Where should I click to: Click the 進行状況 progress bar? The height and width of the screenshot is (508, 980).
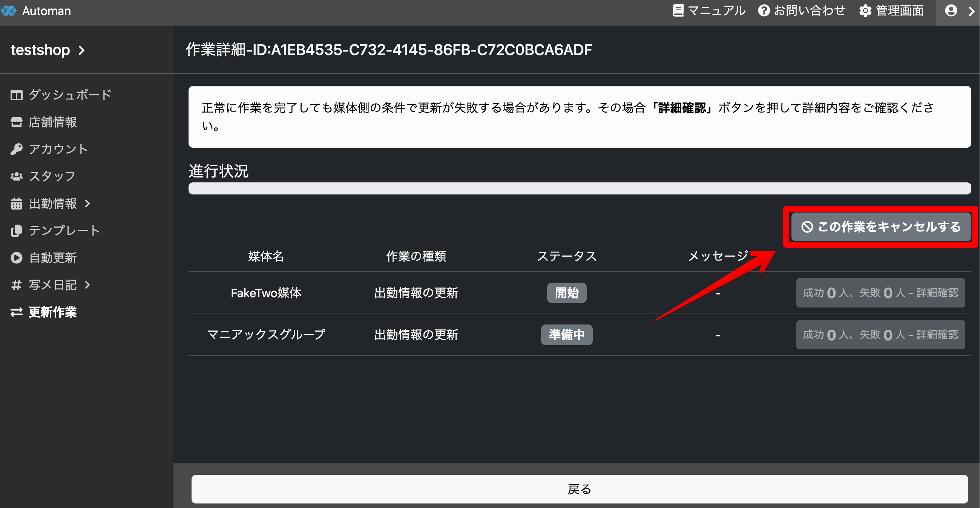[x=579, y=188]
